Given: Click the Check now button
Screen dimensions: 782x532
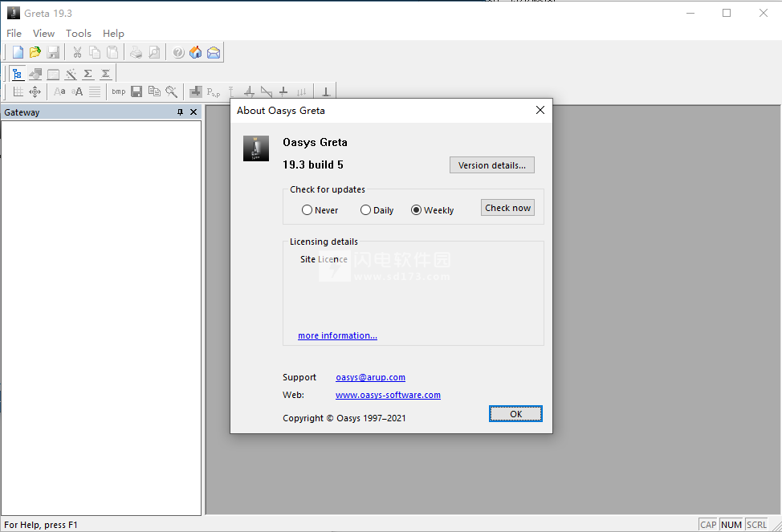Looking at the screenshot, I should (x=507, y=208).
